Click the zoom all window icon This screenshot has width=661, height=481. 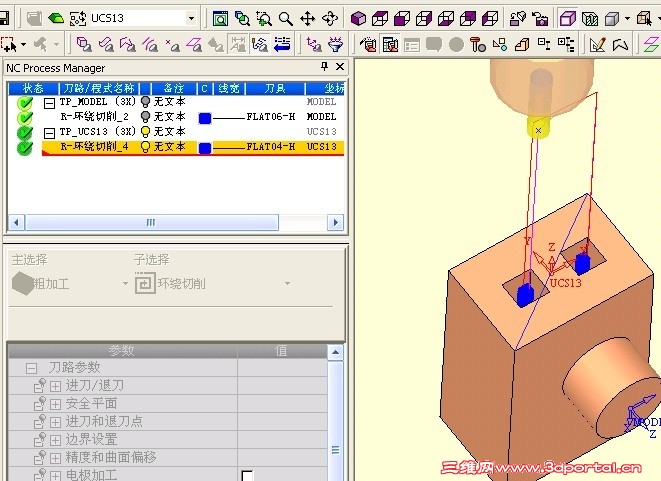coord(220,19)
